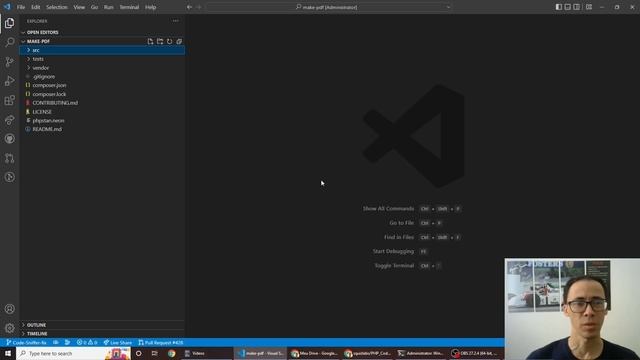Open the Accounts menu icon

(9, 309)
